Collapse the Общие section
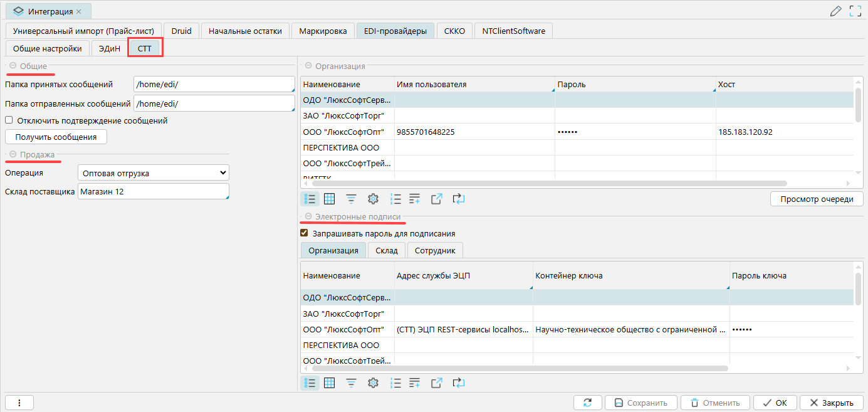 tap(13, 66)
